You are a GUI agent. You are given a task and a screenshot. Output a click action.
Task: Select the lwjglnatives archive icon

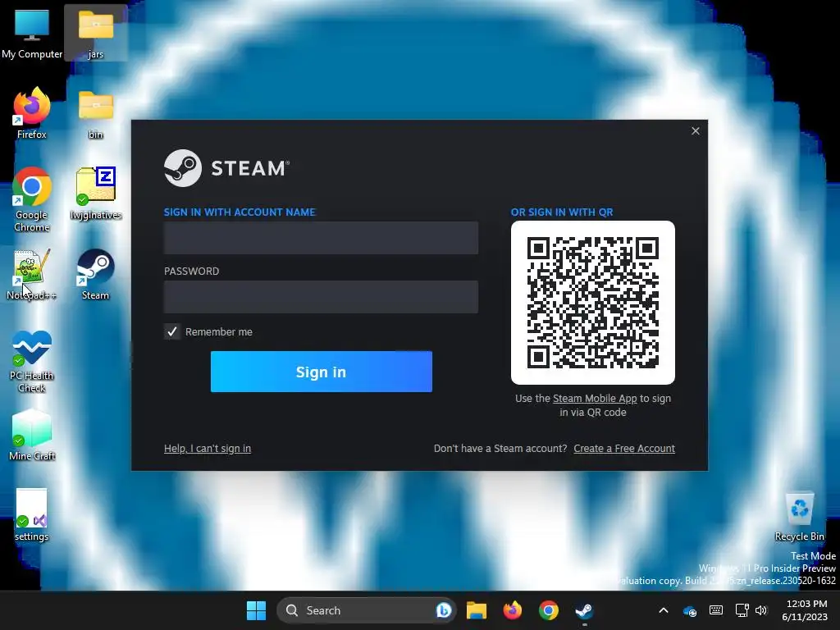click(95, 194)
